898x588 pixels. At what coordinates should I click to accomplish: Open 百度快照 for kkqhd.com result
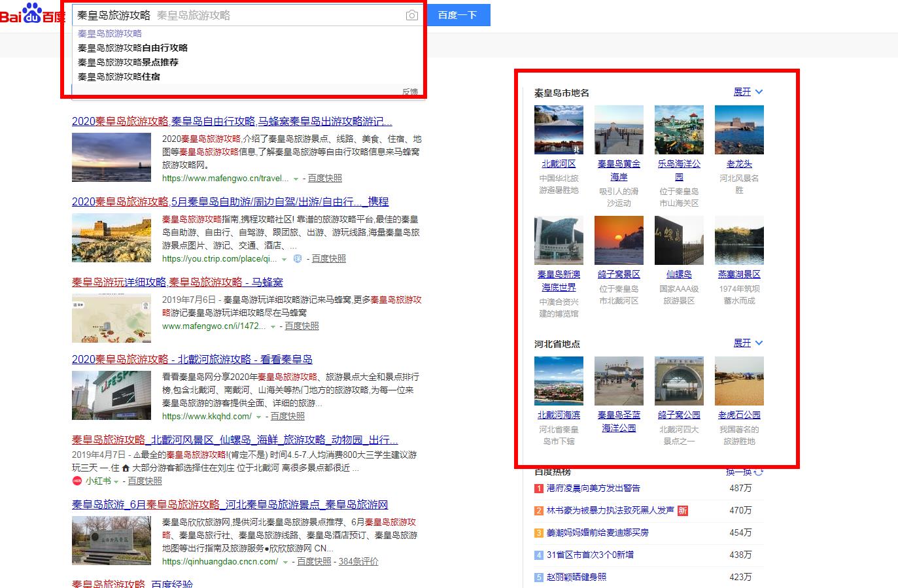click(288, 416)
